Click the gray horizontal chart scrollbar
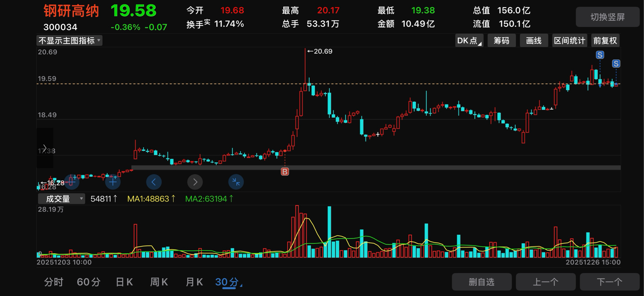This screenshot has width=644, height=296. (x=376, y=168)
